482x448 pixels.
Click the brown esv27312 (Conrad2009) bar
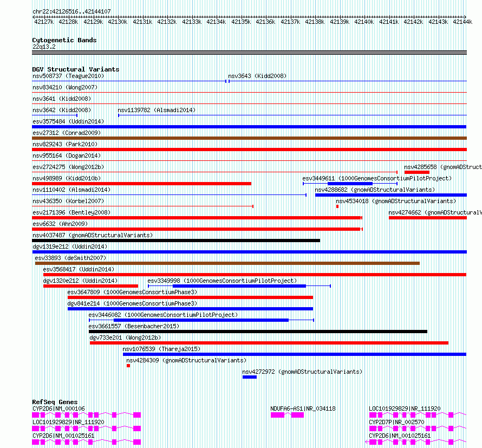pos(249,138)
